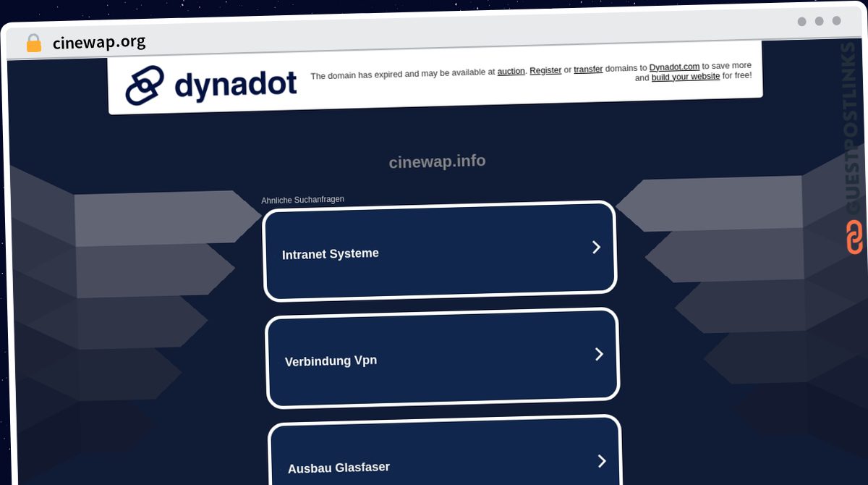This screenshot has width=868, height=485.
Task: Click the first gray window dot
Action: (x=801, y=21)
